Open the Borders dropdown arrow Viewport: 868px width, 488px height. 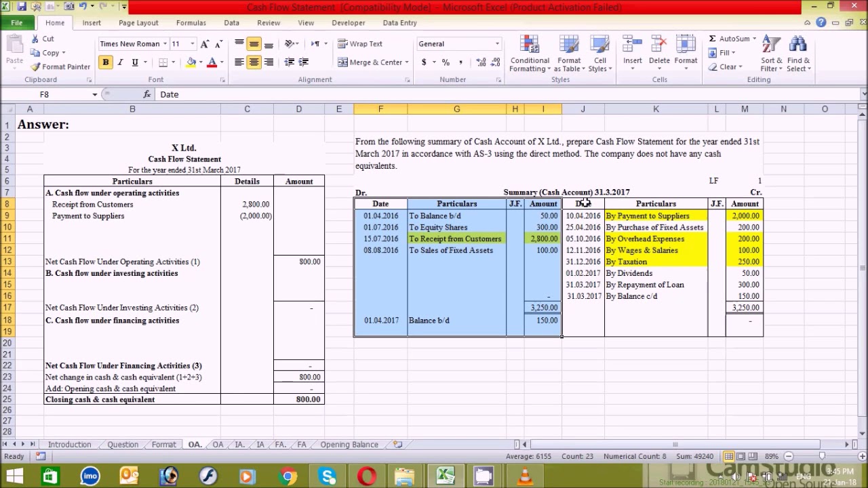(x=174, y=62)
